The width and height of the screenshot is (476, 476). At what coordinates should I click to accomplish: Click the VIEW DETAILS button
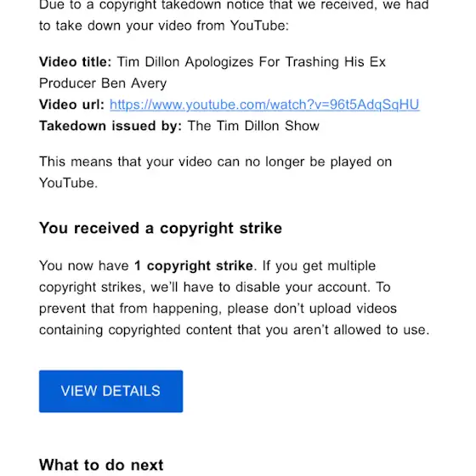(110, 391)
